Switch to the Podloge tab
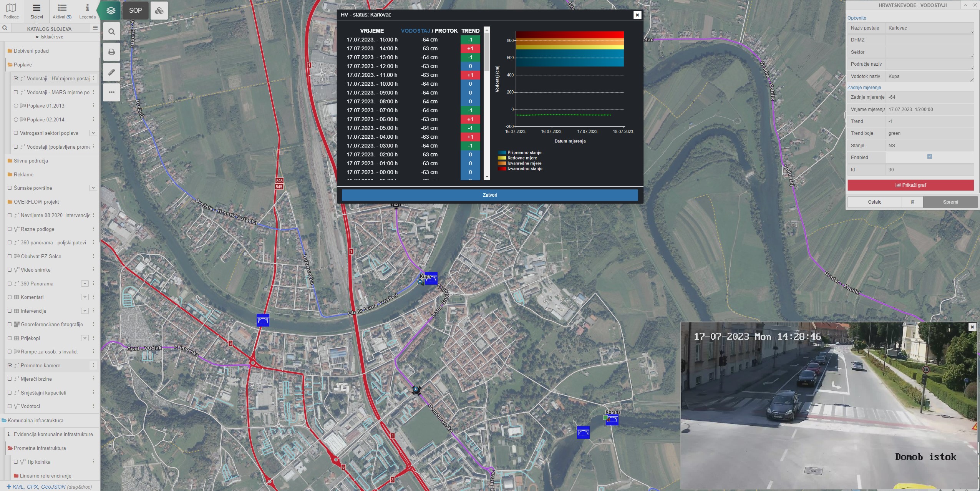Screen dimensions: 980x491 [11, 11]
